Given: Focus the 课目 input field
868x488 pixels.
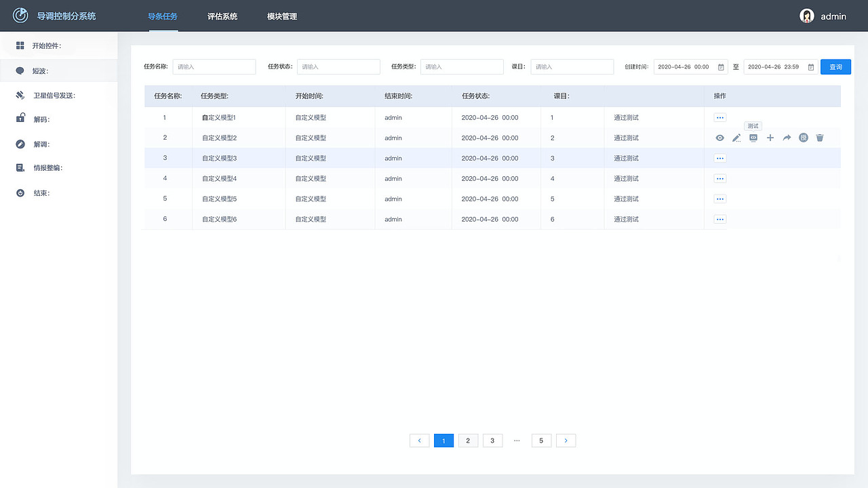Looking at the screenshot, I should point(572,67).
